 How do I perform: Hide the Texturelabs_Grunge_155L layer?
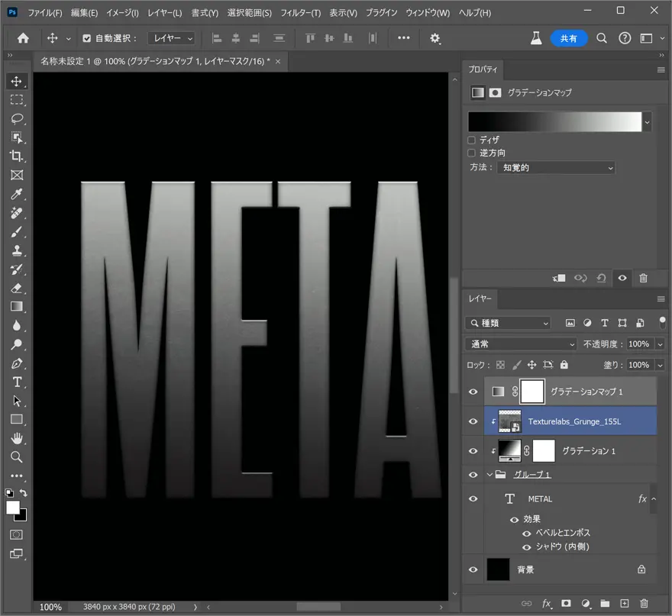[473, 421]
